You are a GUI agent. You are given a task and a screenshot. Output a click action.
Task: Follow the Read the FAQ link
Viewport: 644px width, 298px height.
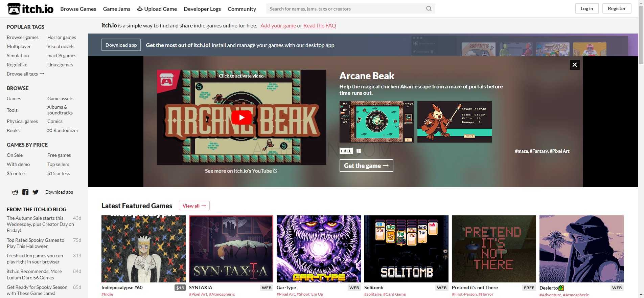click(319, 25)
